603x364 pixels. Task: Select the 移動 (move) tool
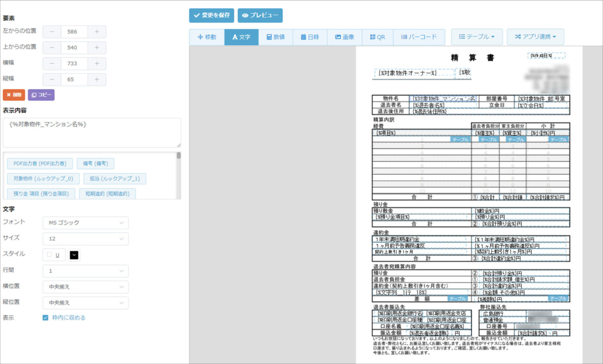(206, 37)
